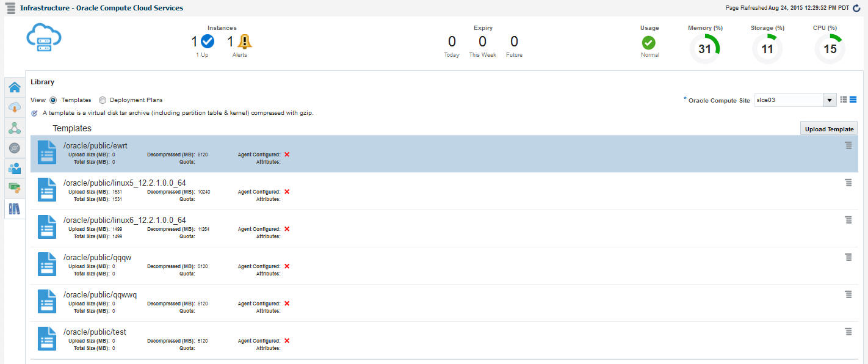This screenshot has width=868, height=364.
Task: Click the Expiry Today count
Action: click(452, 42)
